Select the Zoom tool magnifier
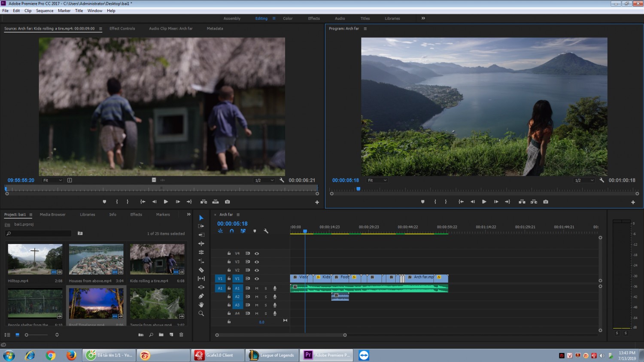Image resolution: width=644 pixels, height=362 pixels. point(201,314)
